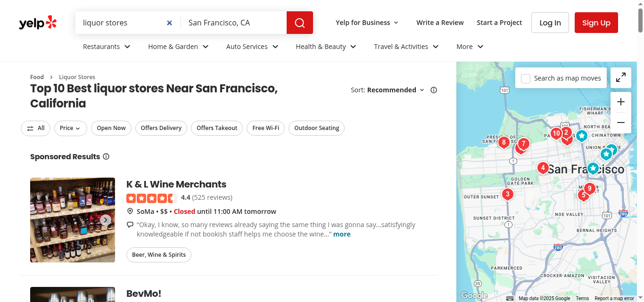Select map pin number 2

pos(566,133)
